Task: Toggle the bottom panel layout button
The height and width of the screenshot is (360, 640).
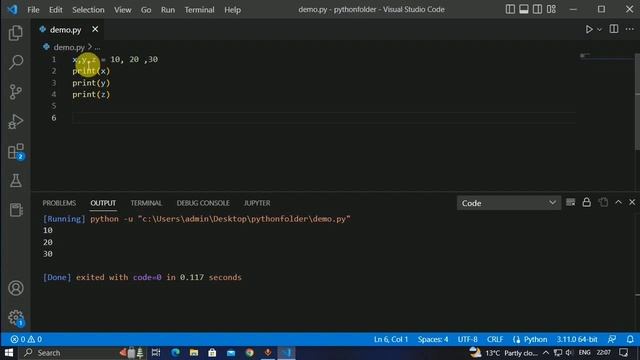Action: coord(524,9)
